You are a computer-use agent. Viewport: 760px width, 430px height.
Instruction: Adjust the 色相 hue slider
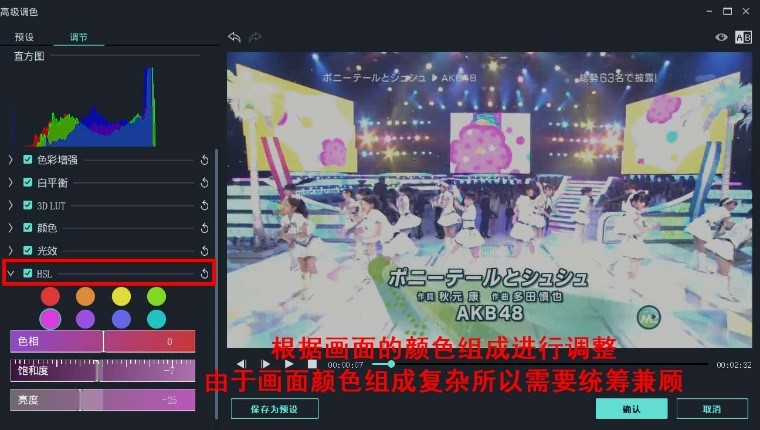[x=103, y=341]
